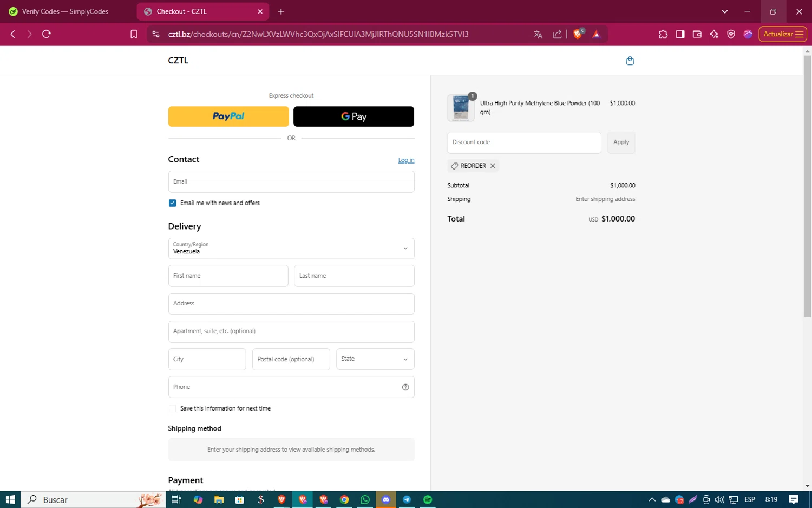Open File Explorer from the taskbar
The width and height of the screenshot is (812, 508).
point(219,499)
